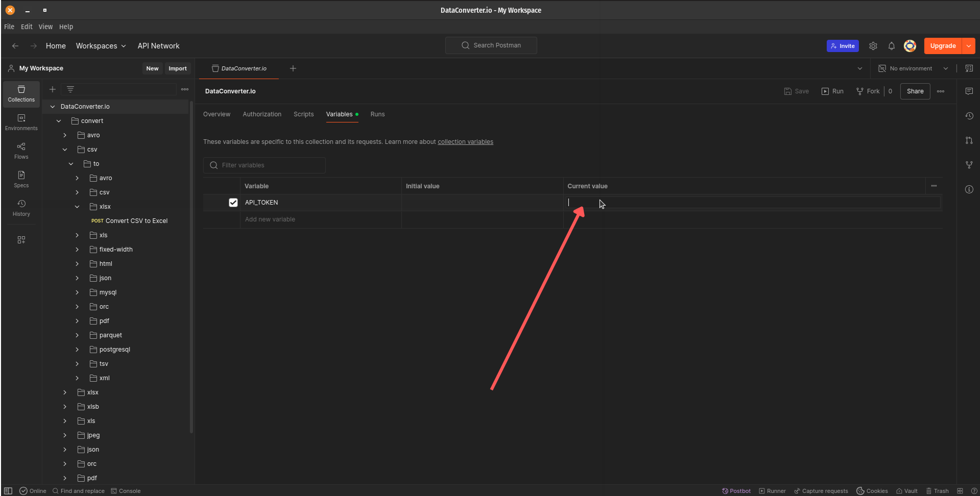Open the Upgrade dropdown arrow
The width and height of the screenshot is (980, 496).
click(x=969, y=46)
